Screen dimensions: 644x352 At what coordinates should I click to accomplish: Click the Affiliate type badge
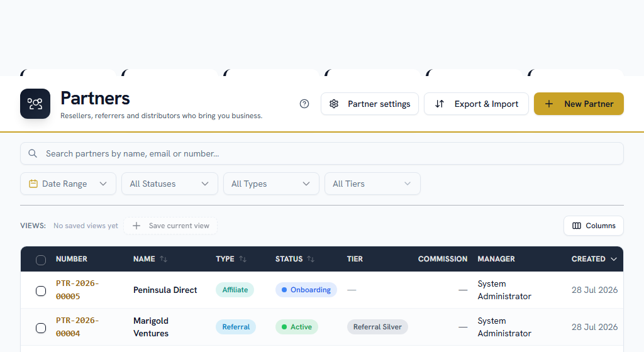(x=235, y=290)
